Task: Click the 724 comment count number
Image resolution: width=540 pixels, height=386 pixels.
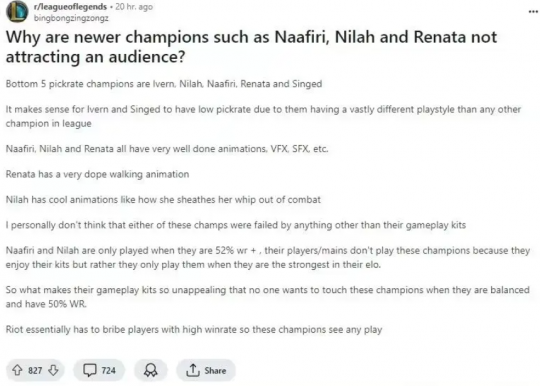Action: click(x=108, y=371)
